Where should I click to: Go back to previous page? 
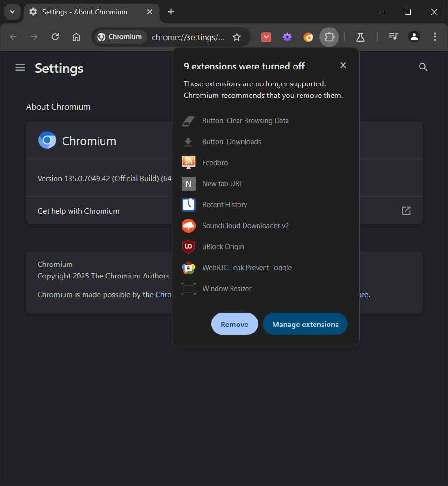(14, 37)
